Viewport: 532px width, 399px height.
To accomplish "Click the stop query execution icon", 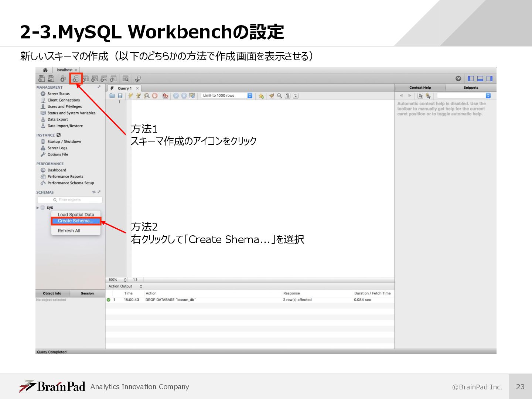I will click(155, 96).
